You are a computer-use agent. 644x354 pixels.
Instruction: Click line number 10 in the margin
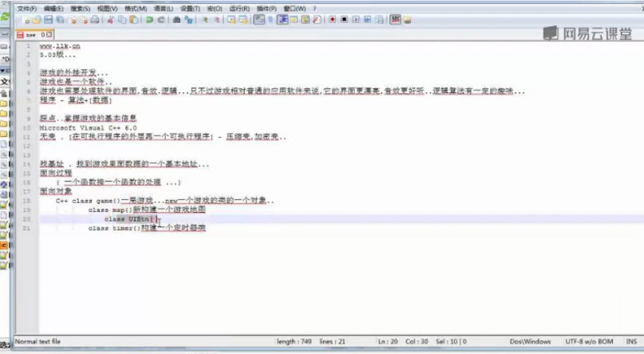point(27,128)
